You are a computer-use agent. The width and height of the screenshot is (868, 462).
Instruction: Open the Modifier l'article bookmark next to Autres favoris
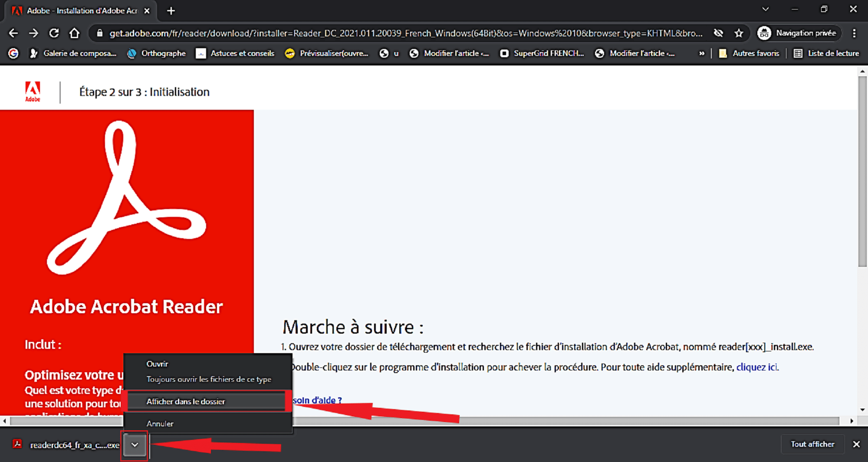(635, 53)
